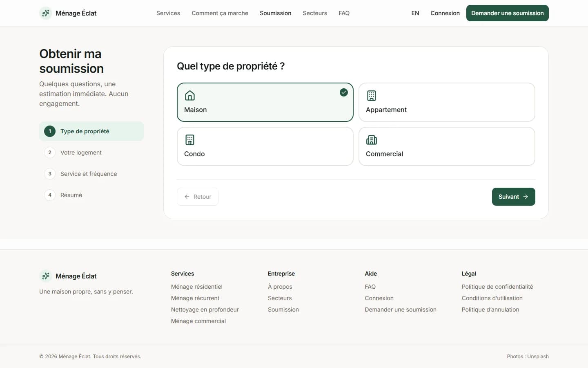Click Connexion in the header
Viewport: 588px width, 368px height.
pyautogui.click(x=445, y=13)
